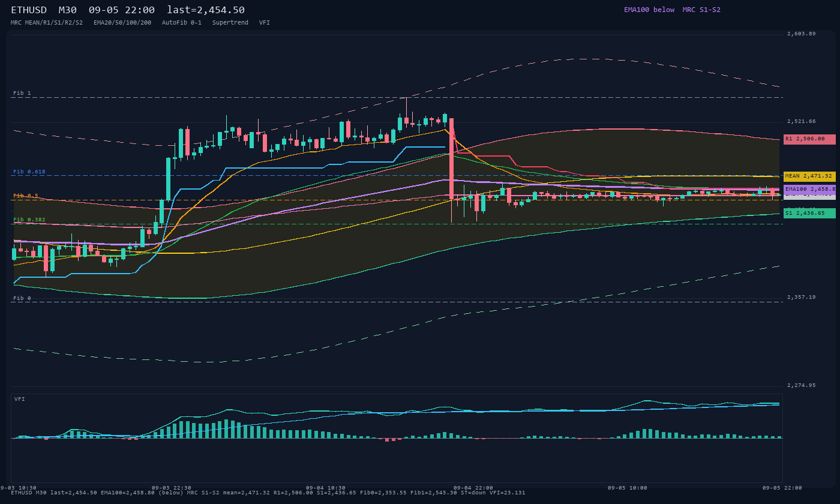This screenshot has height=504, width=840.
Task: Click the purple 'EMA100 2,458.8' price tag
Action: coord(809,189)
